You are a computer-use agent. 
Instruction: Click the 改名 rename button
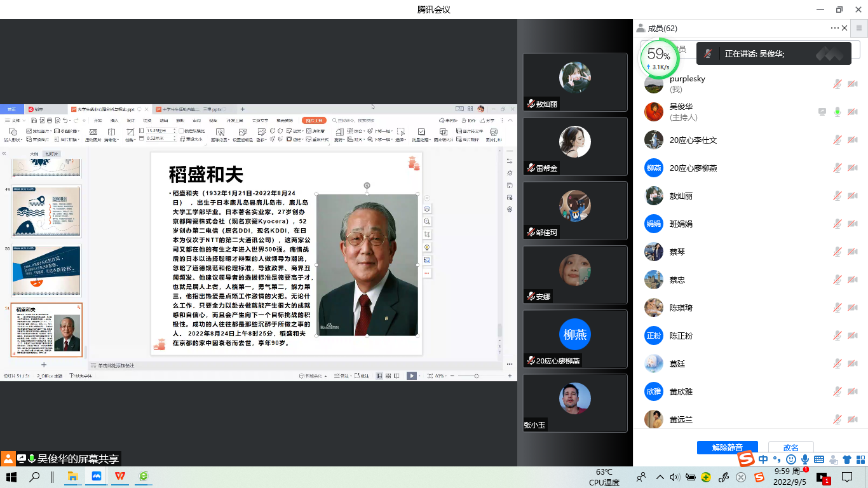click(790, 447)
